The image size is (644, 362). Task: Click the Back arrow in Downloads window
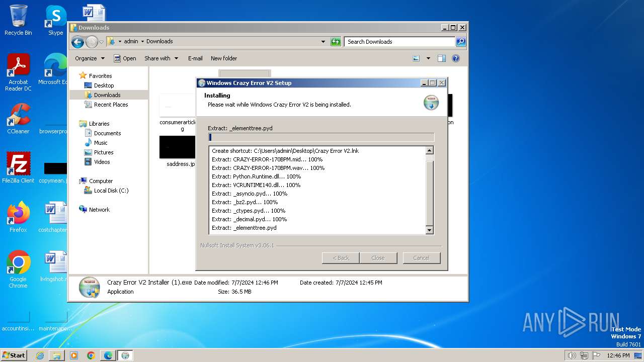pyautogui.click(x=77, y=42)
